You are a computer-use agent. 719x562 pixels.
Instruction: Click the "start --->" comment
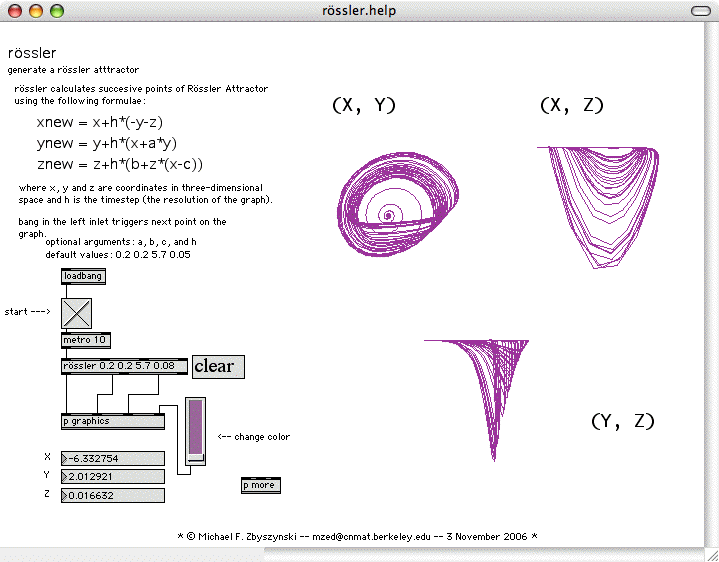28,312
